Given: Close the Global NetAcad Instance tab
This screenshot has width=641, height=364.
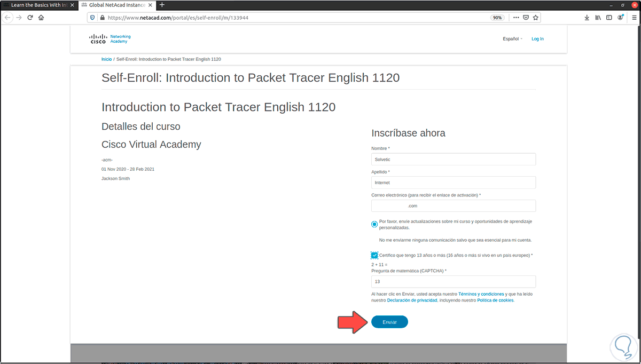Looking at the screenshot, I should [x=151, y=5].
